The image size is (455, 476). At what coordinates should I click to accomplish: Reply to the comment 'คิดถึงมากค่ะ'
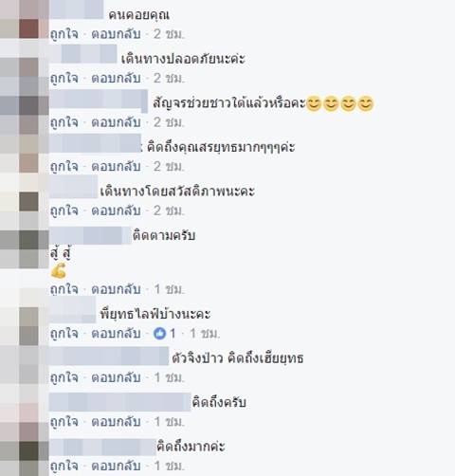coord(116,466)
